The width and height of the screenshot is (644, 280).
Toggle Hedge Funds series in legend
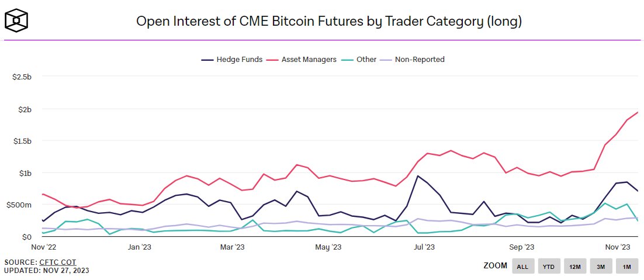click(x=231, y=60)
